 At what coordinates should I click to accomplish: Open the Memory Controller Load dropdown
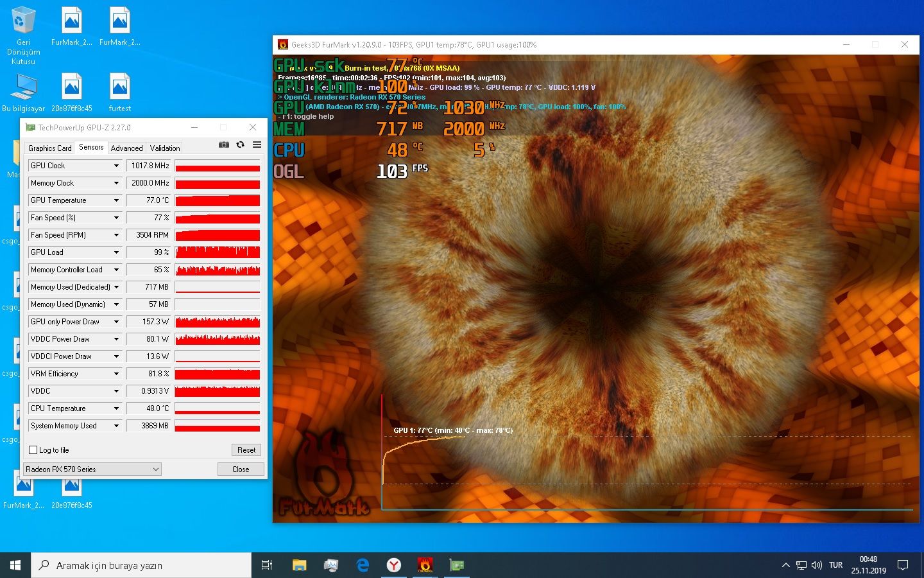(116, 270)
